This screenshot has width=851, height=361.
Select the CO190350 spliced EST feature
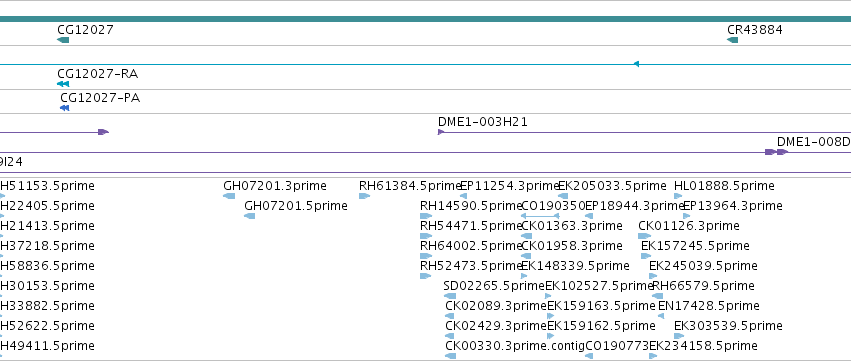[x=539, y=216]
